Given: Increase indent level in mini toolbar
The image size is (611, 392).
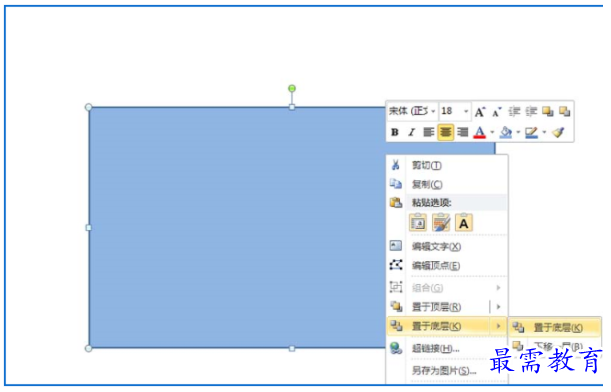Looking at the screenshot, I should click(531, 112).
